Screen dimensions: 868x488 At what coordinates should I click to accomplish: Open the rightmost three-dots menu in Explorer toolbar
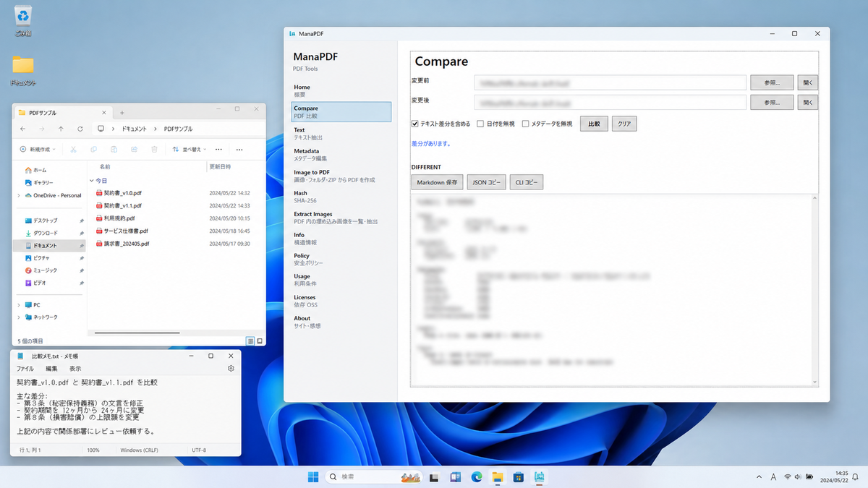click(x=239, y=149)
